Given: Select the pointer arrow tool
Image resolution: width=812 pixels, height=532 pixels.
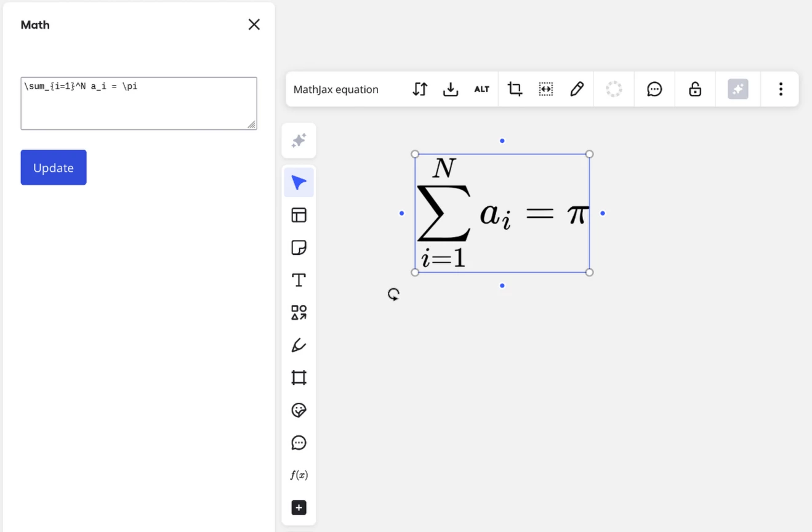Looking at the screenshot, I should tap(299, 183).
